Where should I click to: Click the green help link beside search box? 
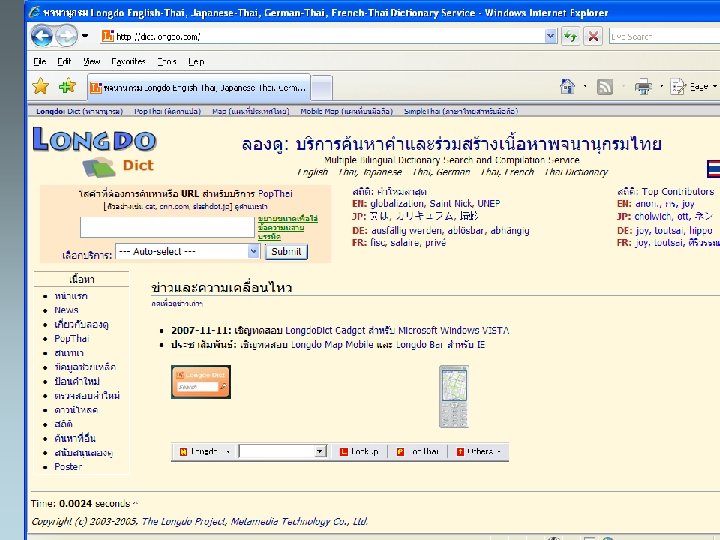(287, 227)
